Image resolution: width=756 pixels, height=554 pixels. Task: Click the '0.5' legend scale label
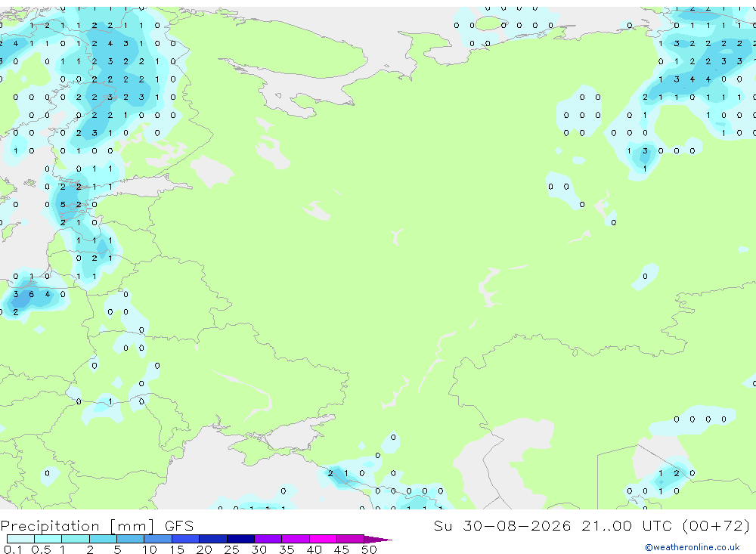(x=41, y=549)
